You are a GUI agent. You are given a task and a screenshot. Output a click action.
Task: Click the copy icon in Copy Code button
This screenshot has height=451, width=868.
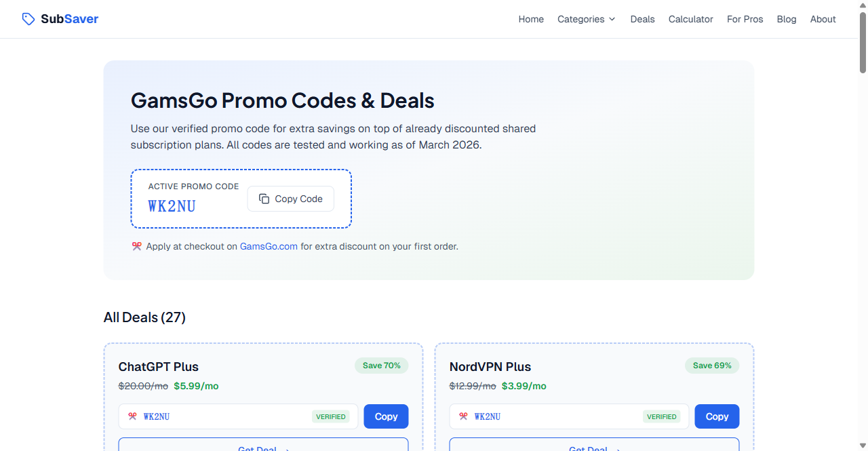click(264, 199)
